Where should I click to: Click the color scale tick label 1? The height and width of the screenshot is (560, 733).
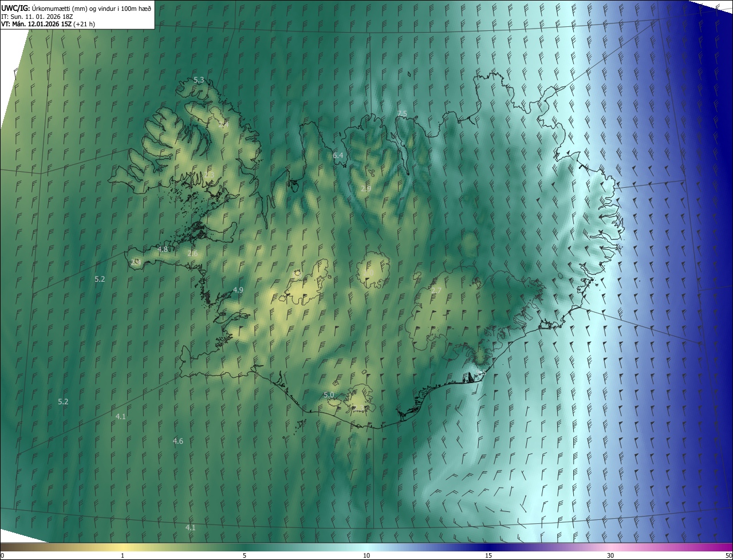pos(123,555)
